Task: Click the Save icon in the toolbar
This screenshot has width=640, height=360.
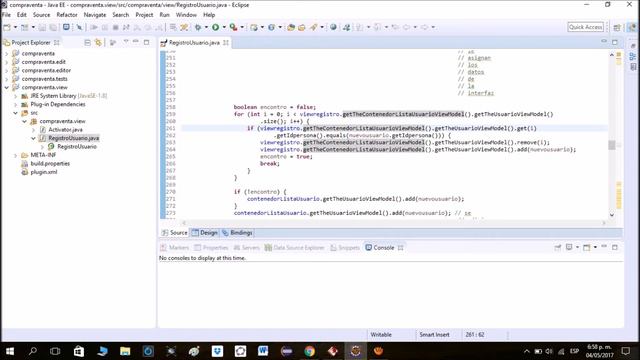Action: (42, 27)
